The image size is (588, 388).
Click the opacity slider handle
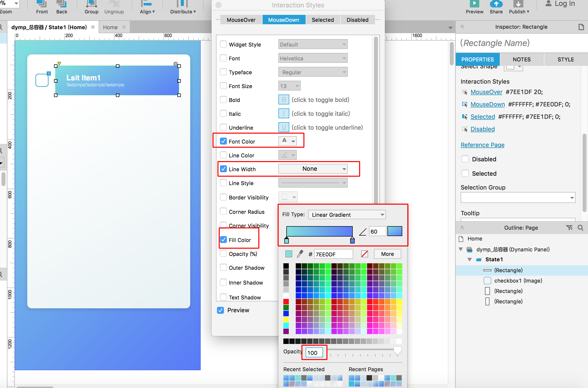397,350
